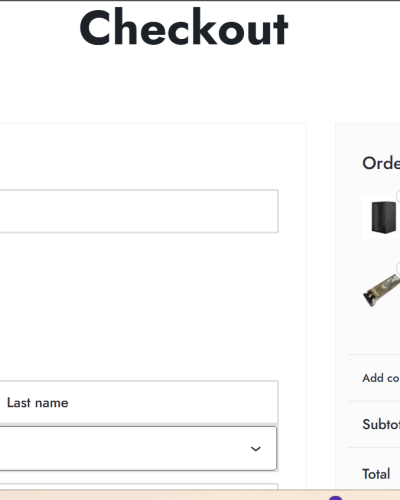Focus the empty field under Checkout heading

[x=139, y=211]
